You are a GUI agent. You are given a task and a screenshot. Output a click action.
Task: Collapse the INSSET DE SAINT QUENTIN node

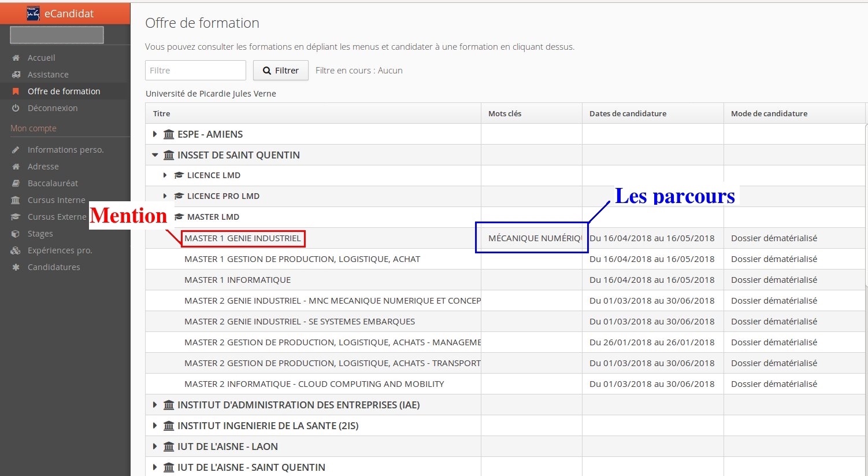pos(155,155)
